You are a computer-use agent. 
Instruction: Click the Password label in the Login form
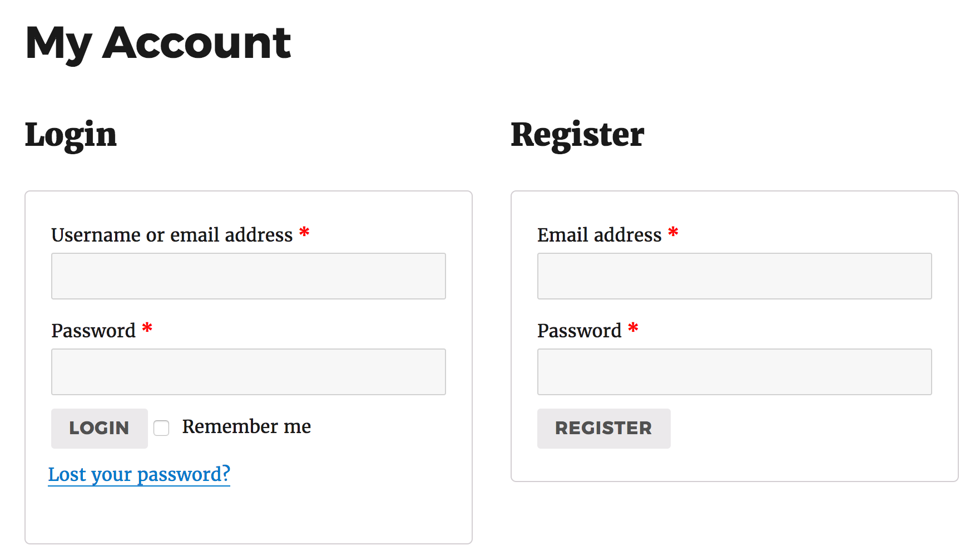pos(93,330)
